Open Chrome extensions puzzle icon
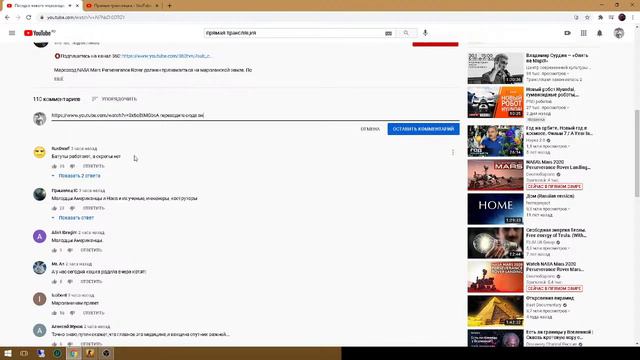This screenshot has width=640, height=360. 600,17
